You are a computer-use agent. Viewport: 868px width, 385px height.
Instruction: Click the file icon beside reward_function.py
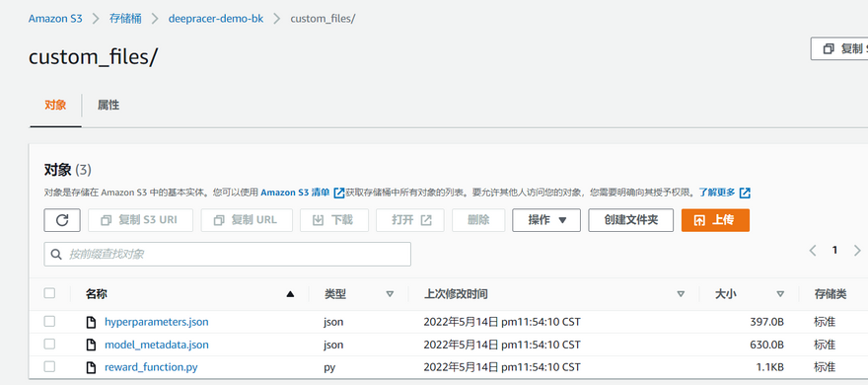click(91, 367)
